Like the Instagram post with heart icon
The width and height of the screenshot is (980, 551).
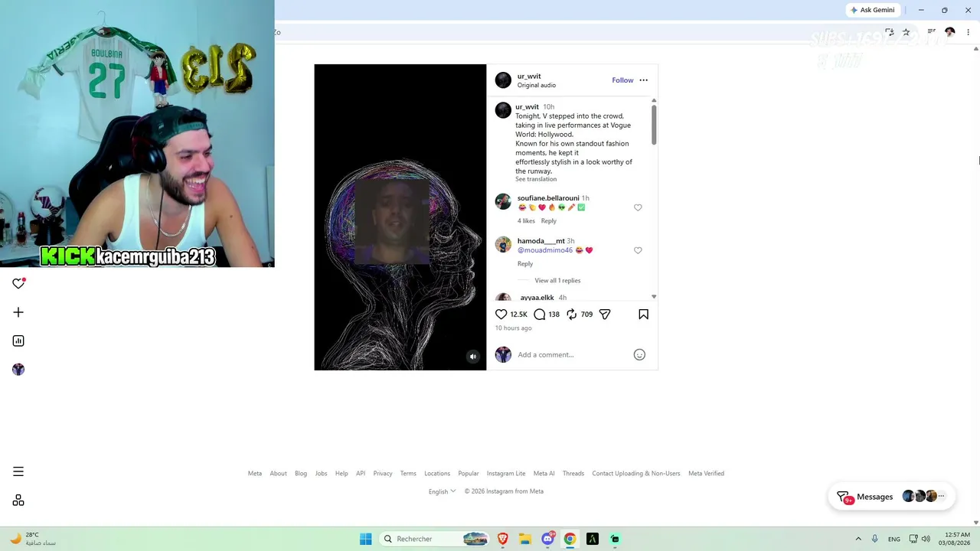pyautogui.click(x=501, y=315)
